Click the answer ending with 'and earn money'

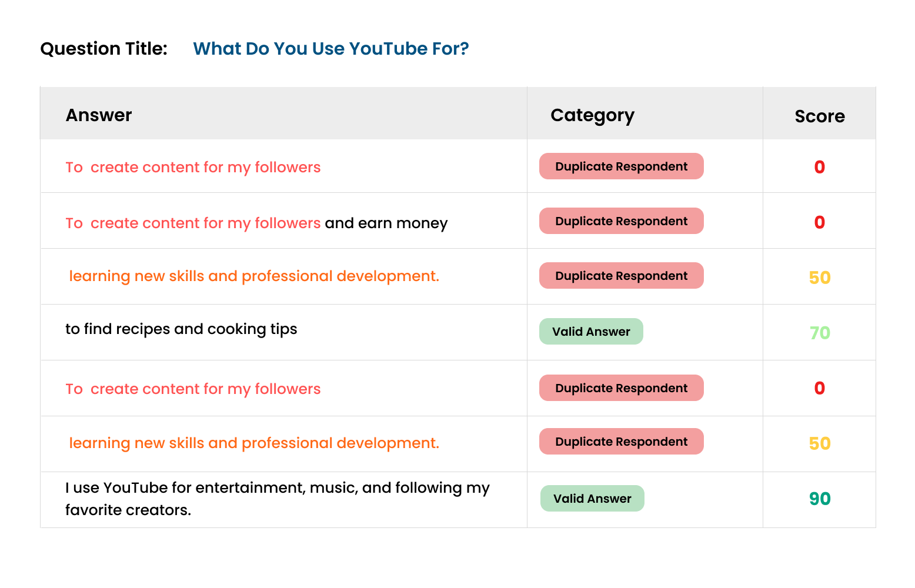point(256,223)
